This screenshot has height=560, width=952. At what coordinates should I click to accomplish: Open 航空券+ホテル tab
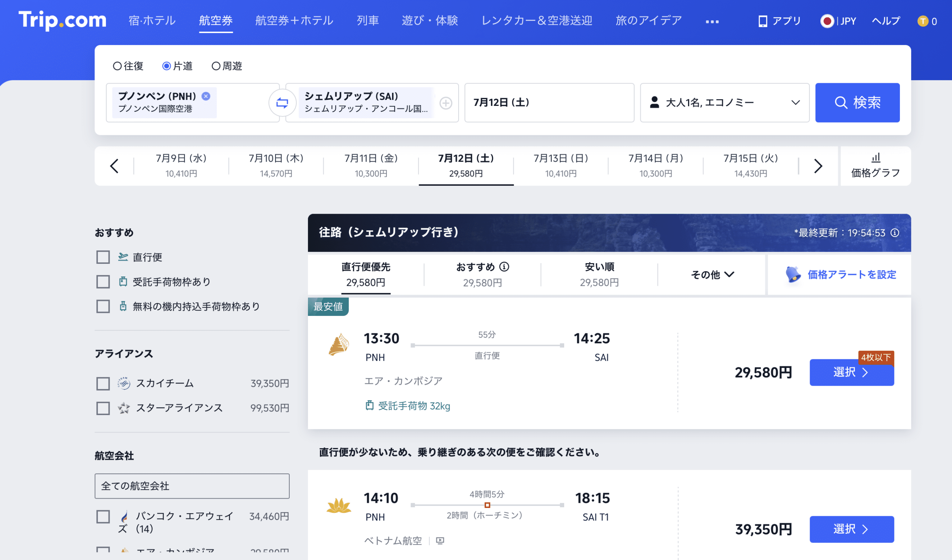[294, 20]
